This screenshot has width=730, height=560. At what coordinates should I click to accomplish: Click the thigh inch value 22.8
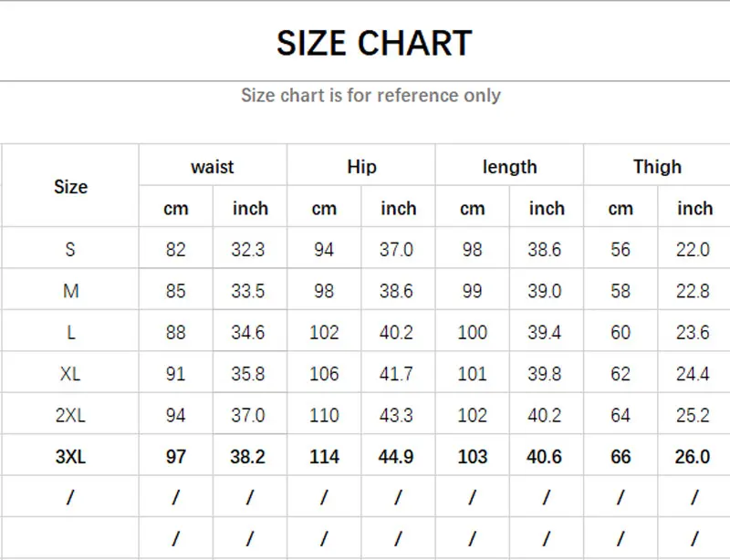693,291
